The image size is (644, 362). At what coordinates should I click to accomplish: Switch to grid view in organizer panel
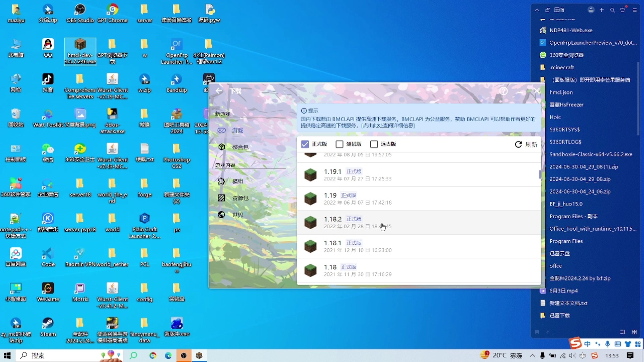[x=634, y=332]
